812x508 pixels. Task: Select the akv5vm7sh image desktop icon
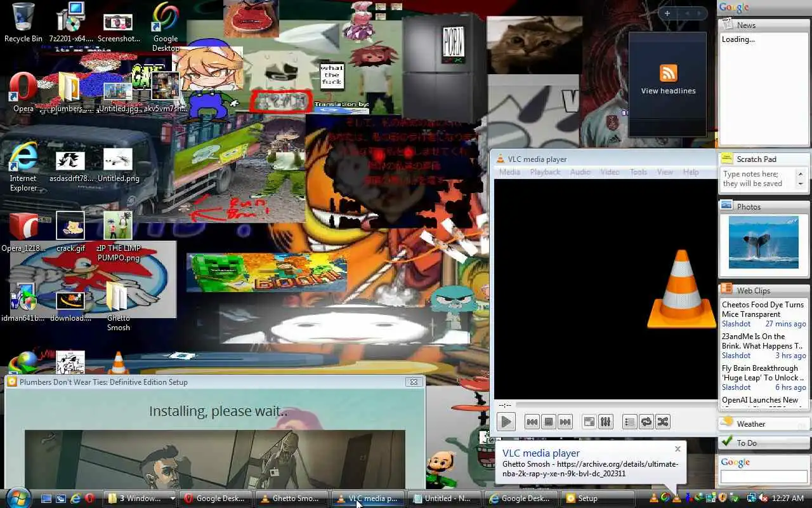tap(166, 92)
